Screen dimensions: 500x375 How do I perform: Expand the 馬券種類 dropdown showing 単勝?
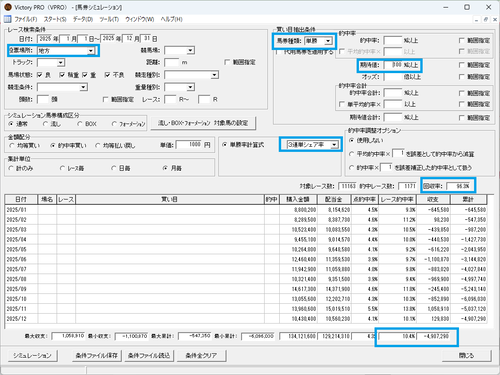328,41
